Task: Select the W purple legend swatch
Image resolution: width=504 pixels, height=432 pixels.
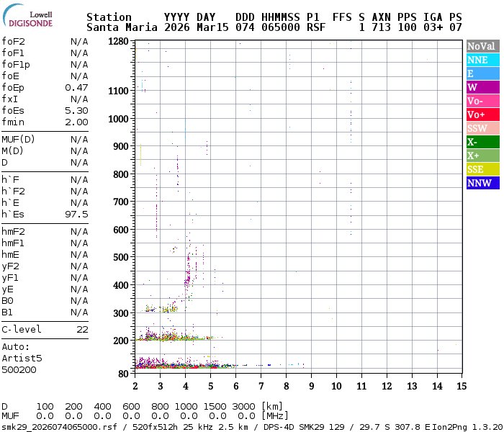Action: [x=483, y=87]
